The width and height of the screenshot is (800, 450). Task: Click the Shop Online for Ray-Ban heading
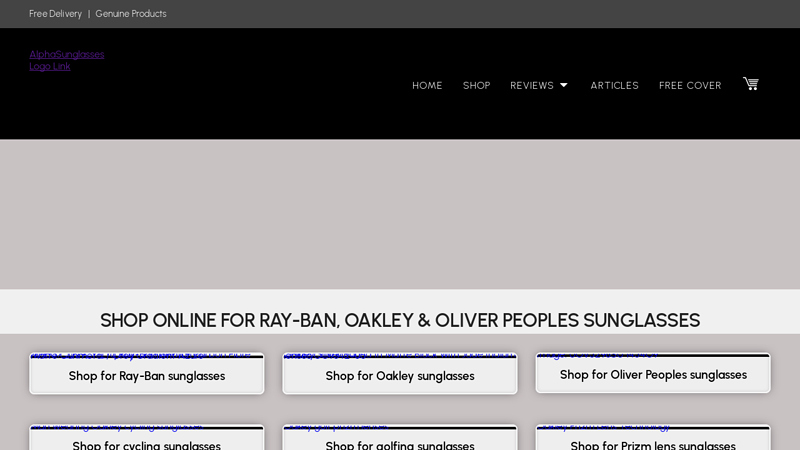click(400, 320)
